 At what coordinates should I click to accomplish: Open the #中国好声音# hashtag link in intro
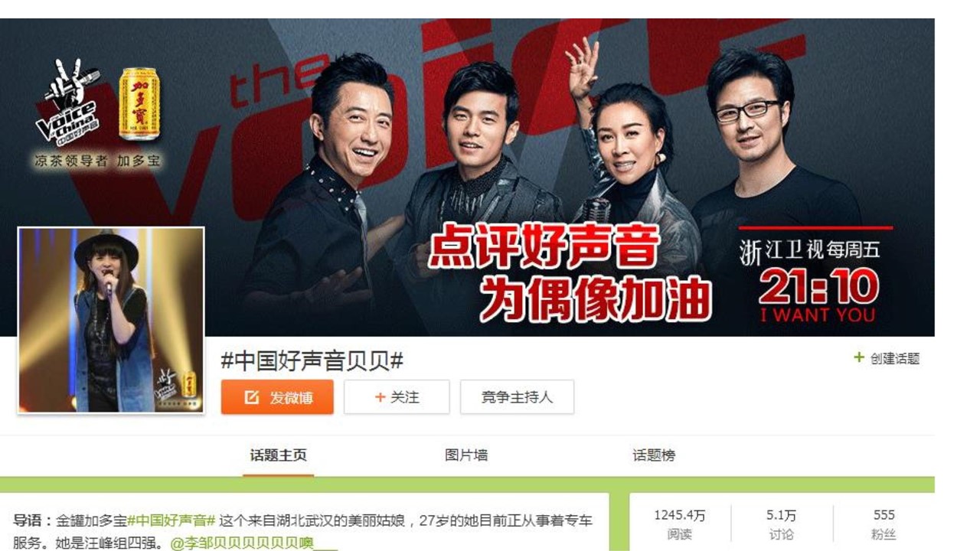171,521
